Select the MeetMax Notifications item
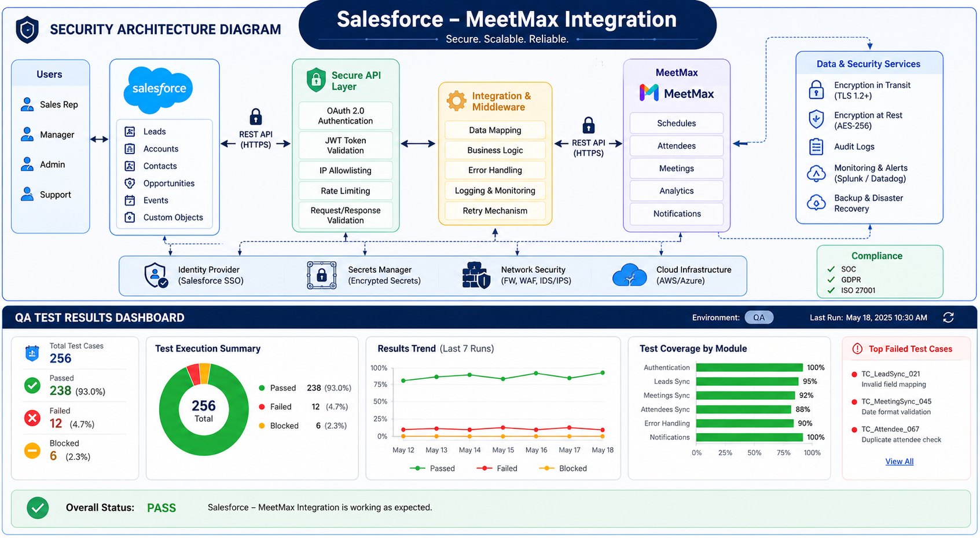Image resolution: width=980 pixels, height=538 pixels. click(677, 214)
